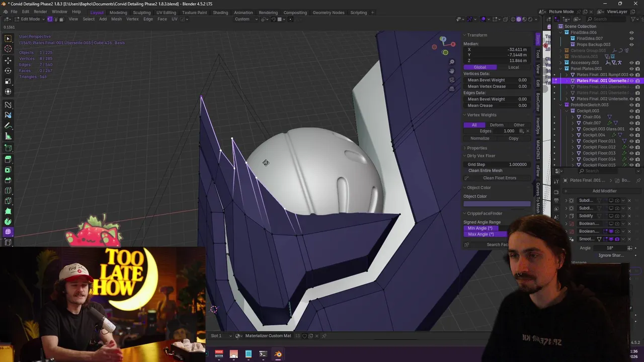Click the viewport zoom gizmo icon
Viewport: 644px width, 362px height.
452,62
